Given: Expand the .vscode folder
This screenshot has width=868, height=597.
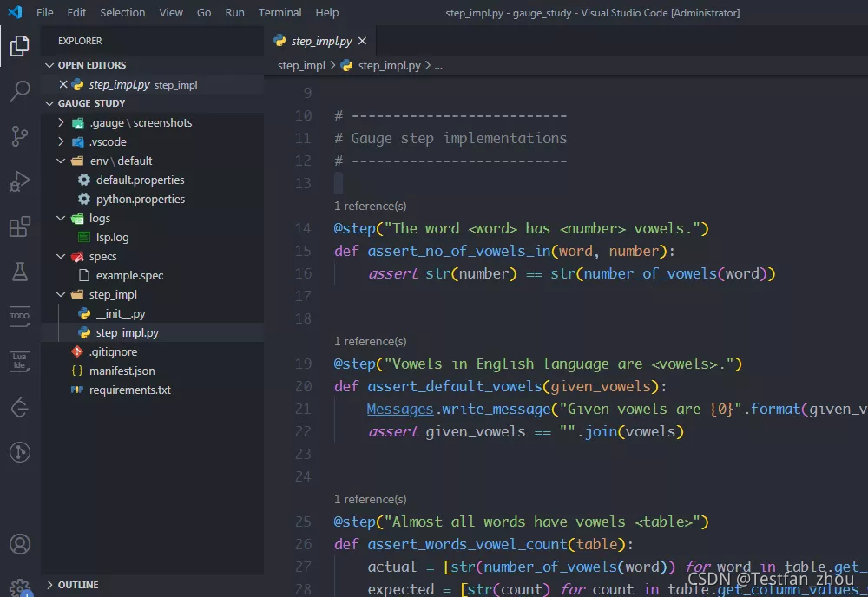Looking at the screenshot, I should [x=61, y=141].
